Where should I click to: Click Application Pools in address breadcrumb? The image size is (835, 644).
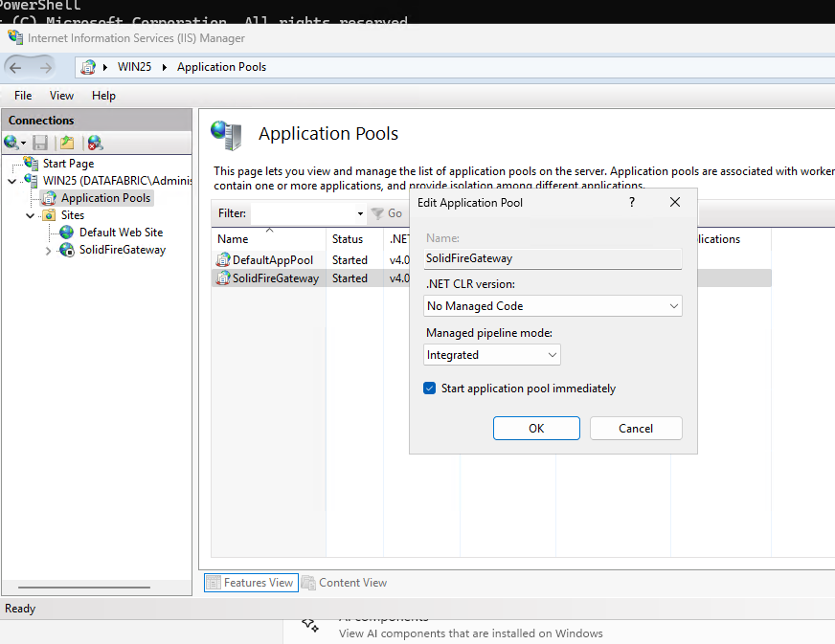point(221,67)
